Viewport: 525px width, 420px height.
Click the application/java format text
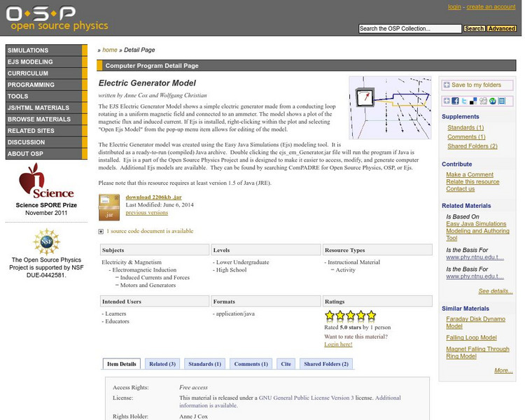[235, 314]
